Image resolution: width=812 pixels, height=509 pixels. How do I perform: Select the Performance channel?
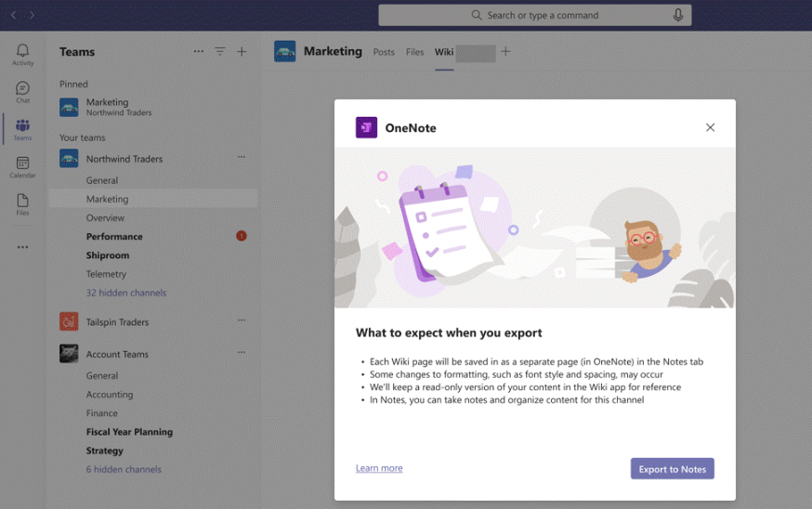pyautogui.click(x=114, y=237)
